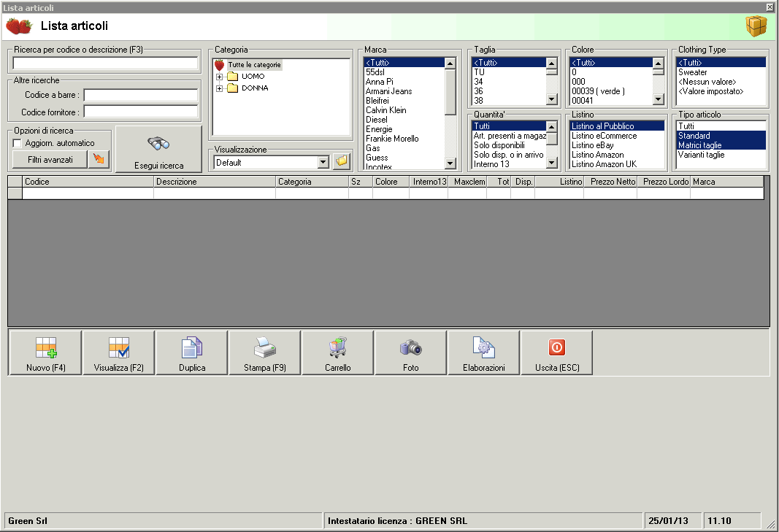Select Solo disp. o in arrivo option
This screenshot has width=779, height=532.
coord(509,155)
